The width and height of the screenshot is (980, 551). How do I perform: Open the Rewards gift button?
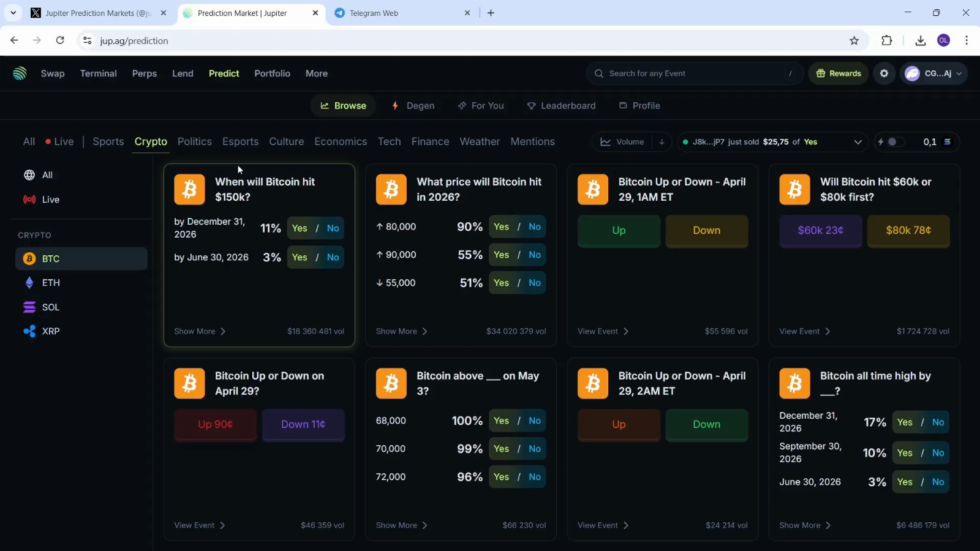point(839,73)
